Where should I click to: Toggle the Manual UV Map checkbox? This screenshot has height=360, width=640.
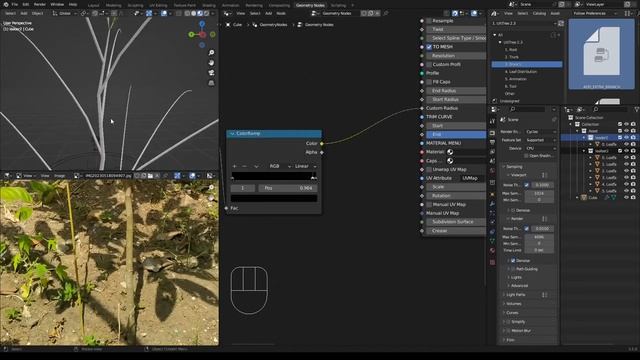point(429,204)
